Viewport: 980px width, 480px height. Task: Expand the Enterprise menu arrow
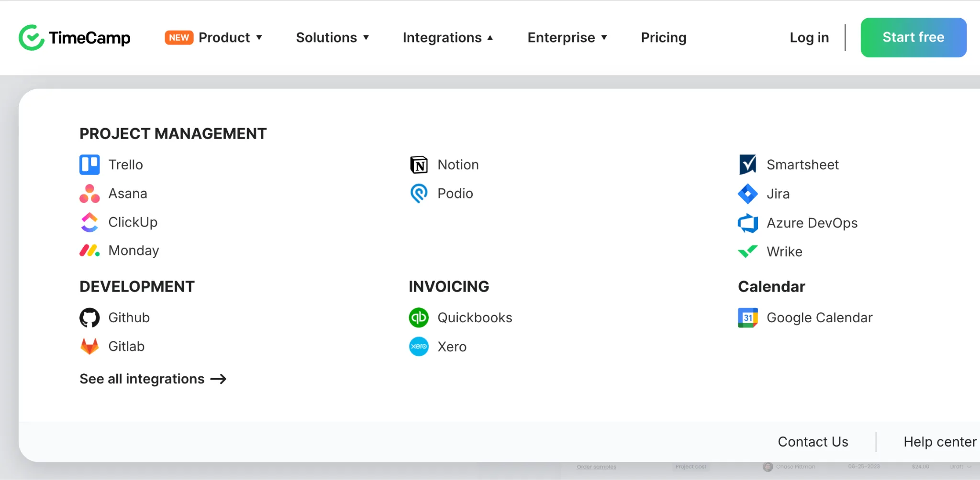[x=604, y=38]
